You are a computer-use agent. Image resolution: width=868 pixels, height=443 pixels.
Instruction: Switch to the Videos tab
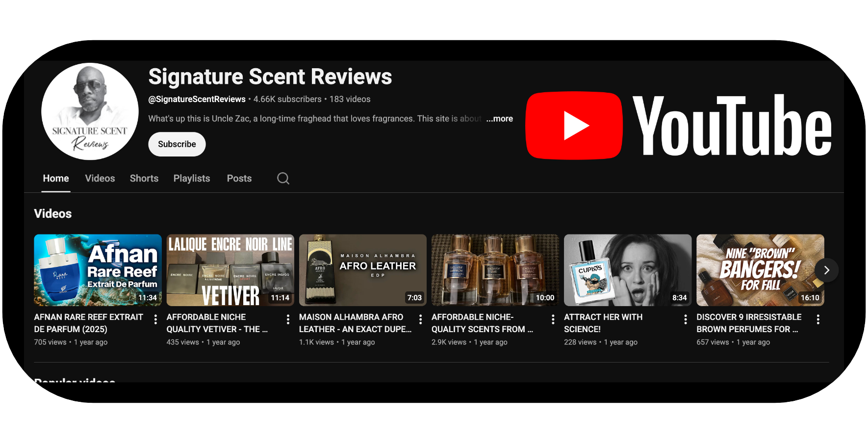click(100, 179)
